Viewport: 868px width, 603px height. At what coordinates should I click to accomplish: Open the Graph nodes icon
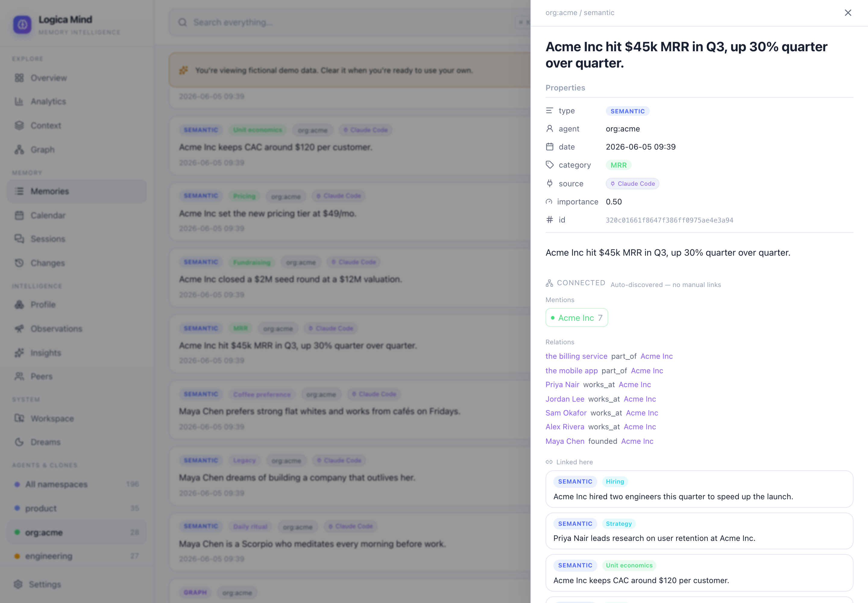coord(19,150)
